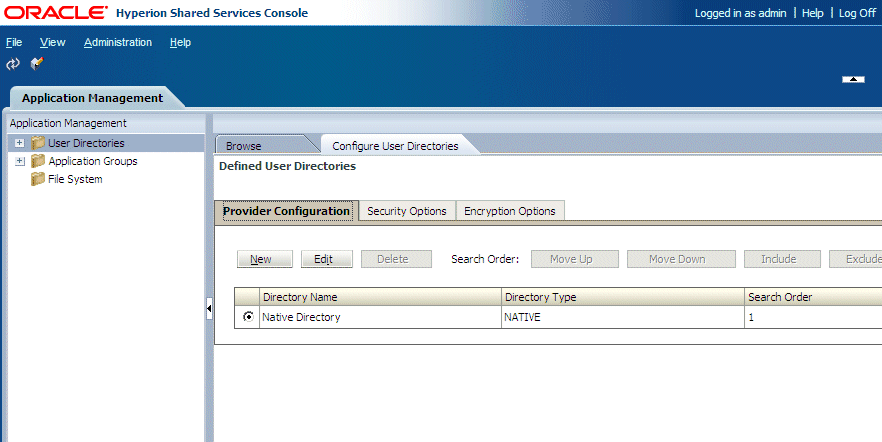Open the Help menu in menu bar
The width and height of the screenshot is (882, 442).
(180, 42)
